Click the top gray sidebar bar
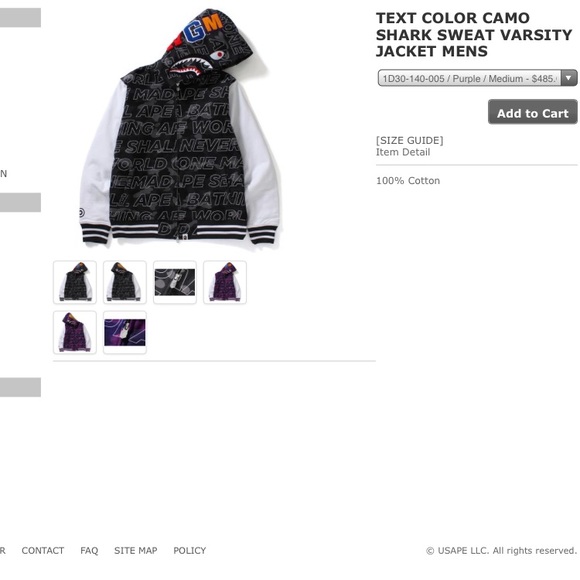The image size is (580, 580). (x=20, y=17)
